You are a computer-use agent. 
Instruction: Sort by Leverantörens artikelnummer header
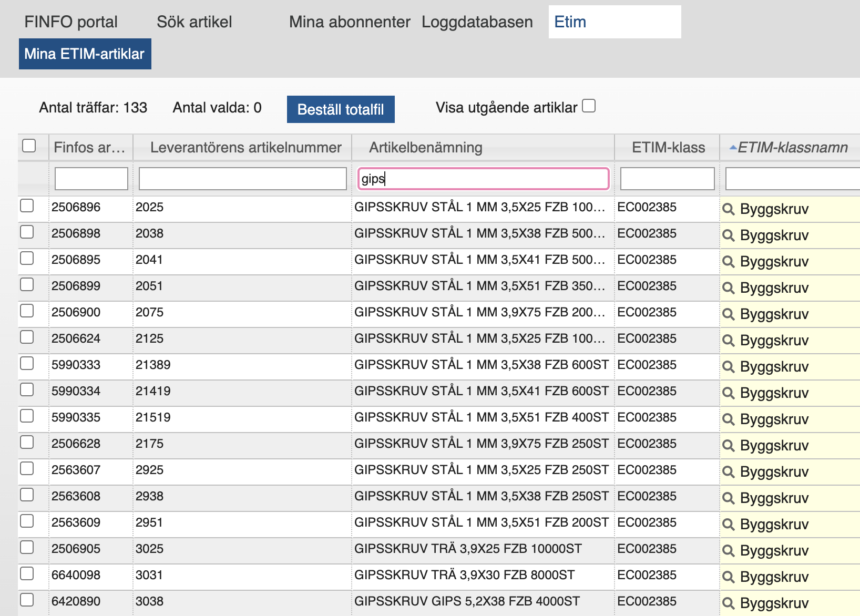(245, 148)
